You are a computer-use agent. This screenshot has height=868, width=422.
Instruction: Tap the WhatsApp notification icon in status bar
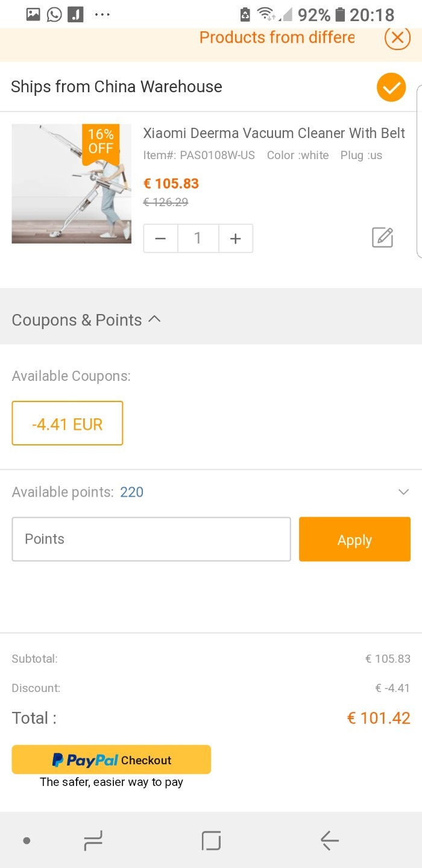point(54,14)
